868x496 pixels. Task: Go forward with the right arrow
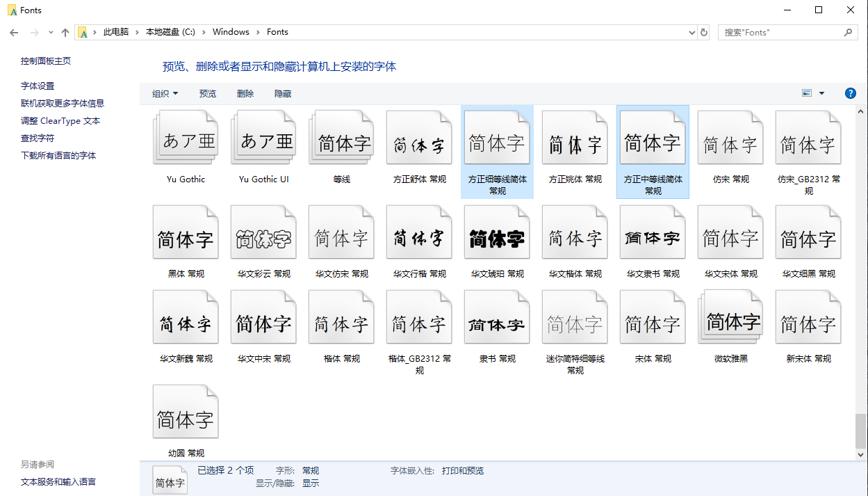pyautogui.click(x=35, y=32)
